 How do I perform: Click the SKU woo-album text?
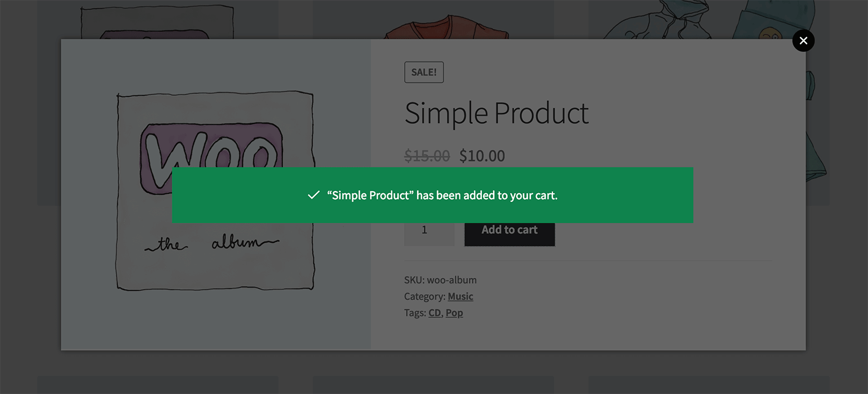[x=440, y=280]
